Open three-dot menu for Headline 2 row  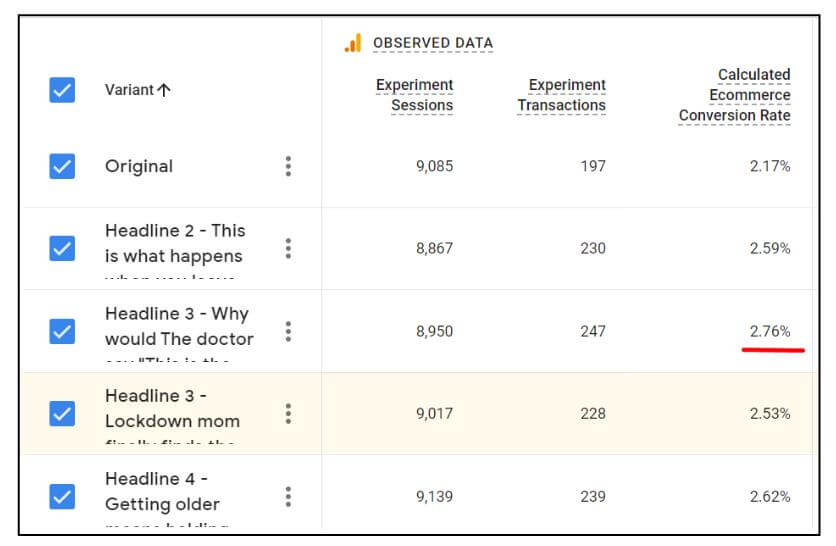coord(288,248)
